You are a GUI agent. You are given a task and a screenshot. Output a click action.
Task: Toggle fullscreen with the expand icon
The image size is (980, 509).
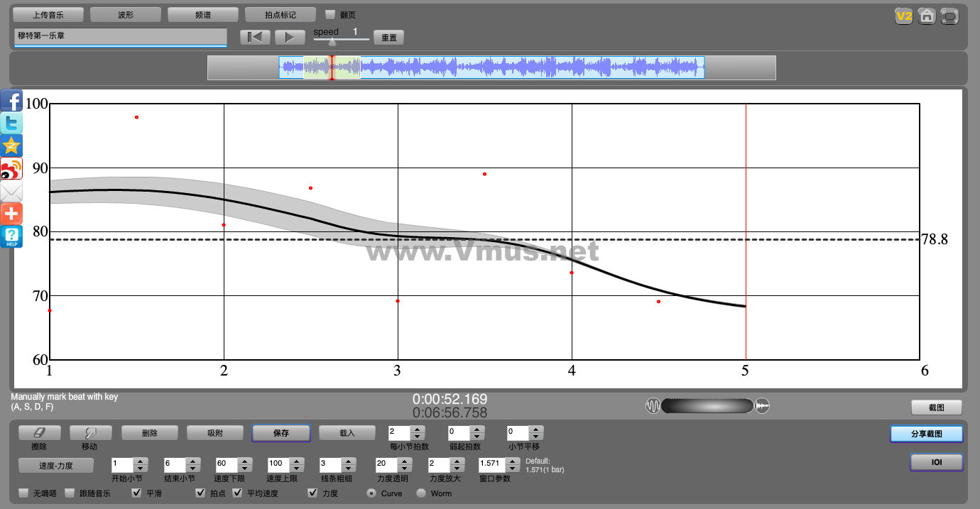tap(949, 16)
